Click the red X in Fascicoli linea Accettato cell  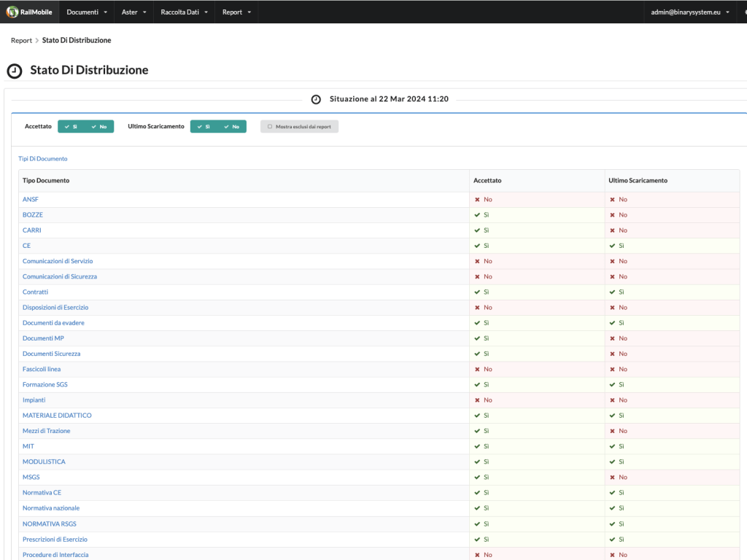[x=477, y=369]
